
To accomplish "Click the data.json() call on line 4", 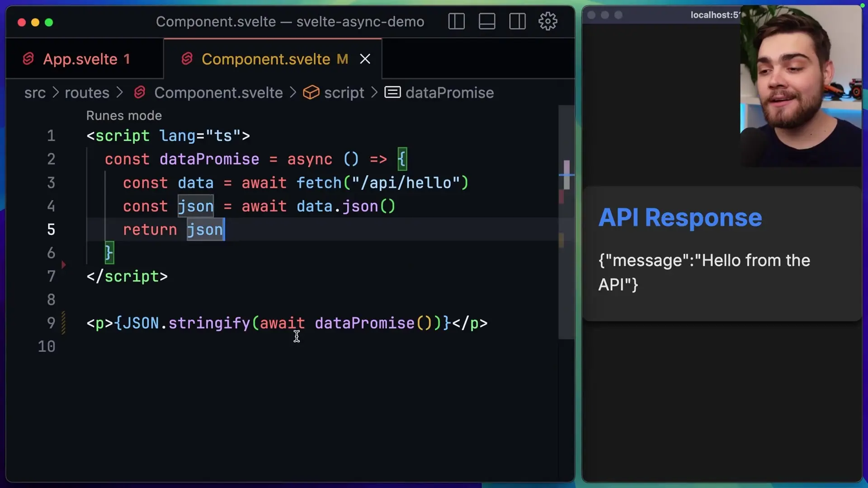I will click(x=346, y=206).
